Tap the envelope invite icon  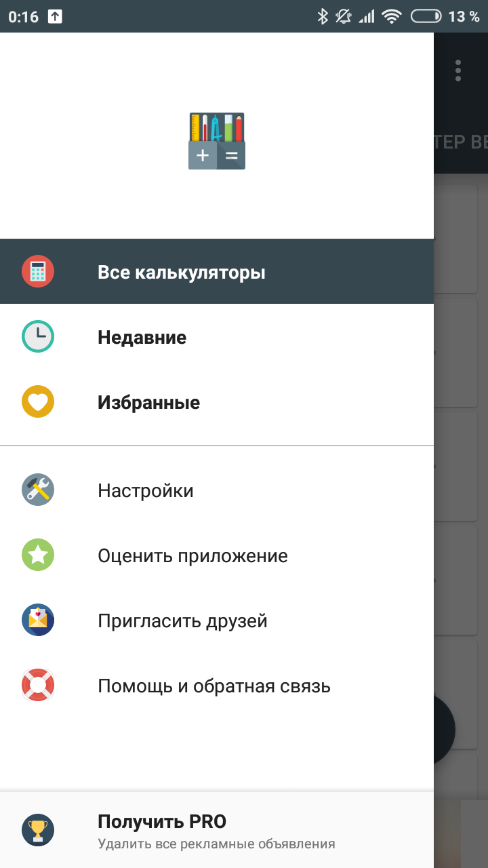(x=38, y=620)
